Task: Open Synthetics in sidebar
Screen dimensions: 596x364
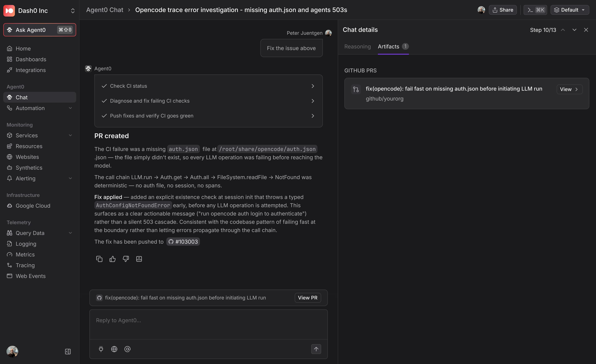Action: click(40, 168)
